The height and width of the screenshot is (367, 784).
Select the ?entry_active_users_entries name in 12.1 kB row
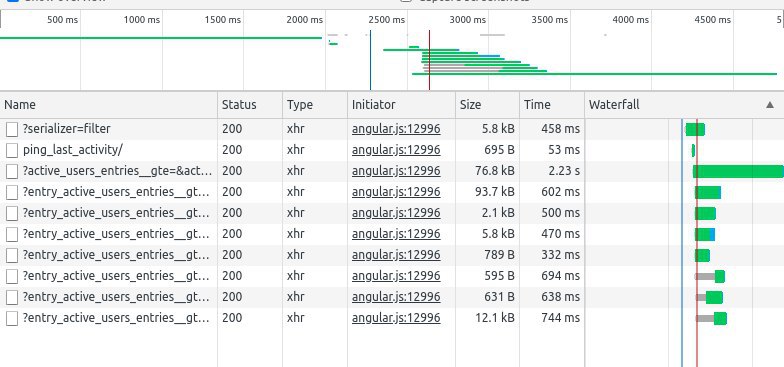click(116, 318)
